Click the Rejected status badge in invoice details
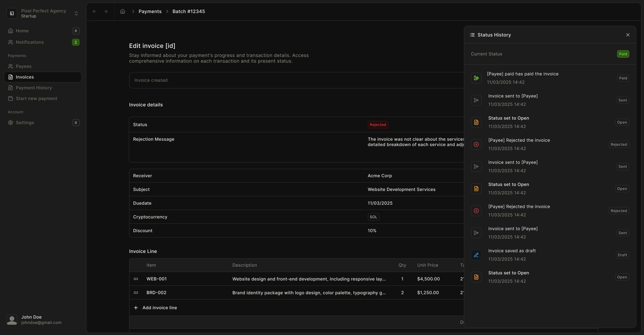The height and width of the screenshot is (335, 644). 378,125
